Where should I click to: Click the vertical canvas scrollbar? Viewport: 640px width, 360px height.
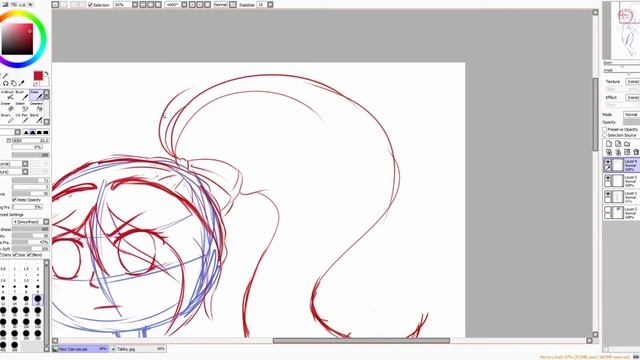[596, 114]
